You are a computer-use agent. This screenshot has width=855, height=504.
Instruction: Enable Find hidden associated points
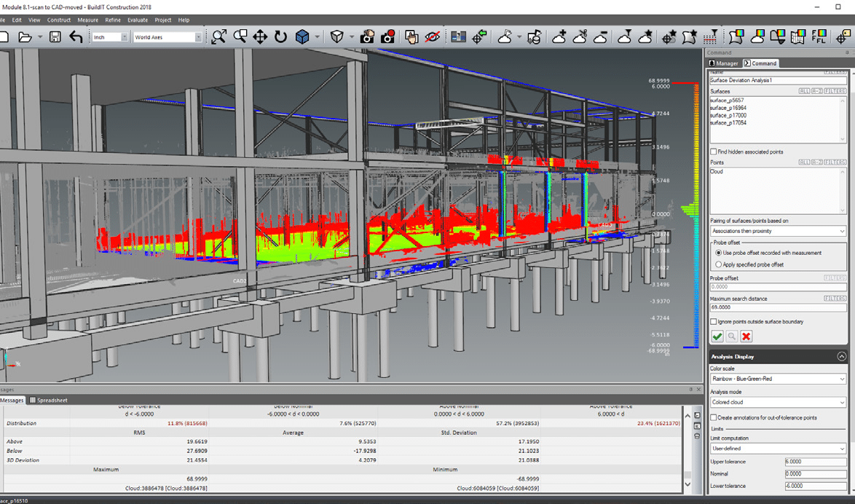(x=712, y=151)
